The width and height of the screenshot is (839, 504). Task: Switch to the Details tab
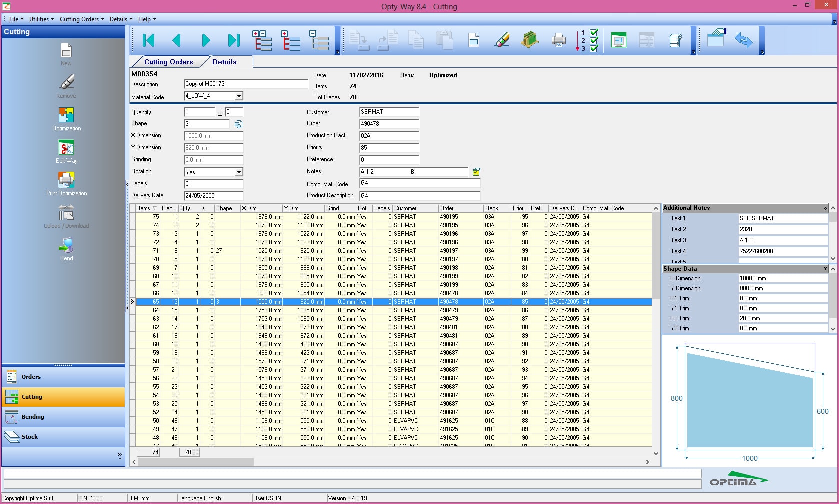224,62
